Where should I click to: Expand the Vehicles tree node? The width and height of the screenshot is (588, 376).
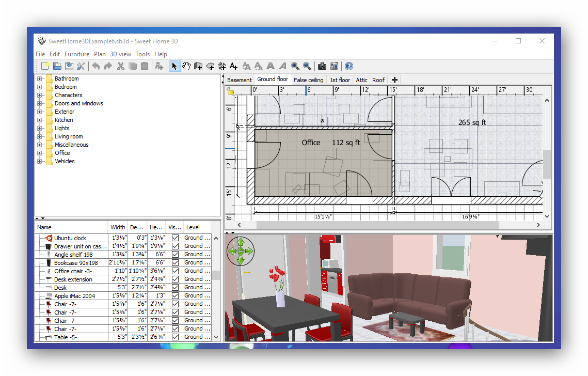(40, 162)
